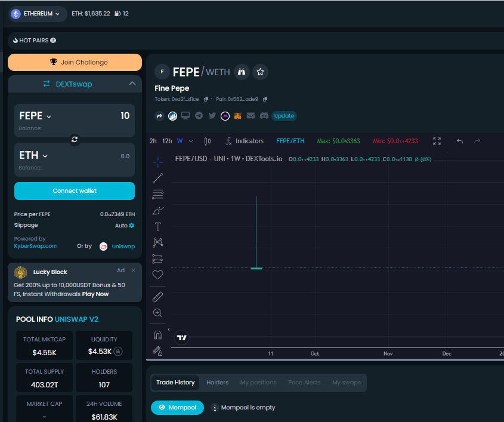This screenshot has height=422, width=504.
Task: Click the FEPE/USD chart symbol title
Action: click(x=228, y=159)
